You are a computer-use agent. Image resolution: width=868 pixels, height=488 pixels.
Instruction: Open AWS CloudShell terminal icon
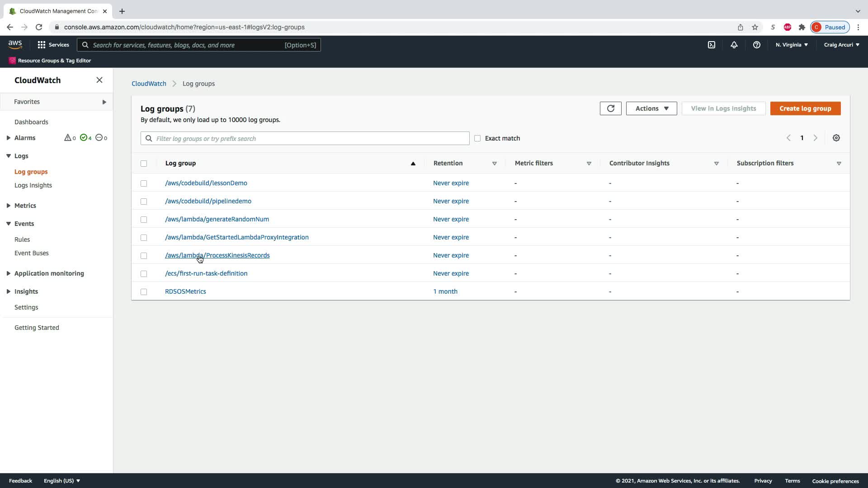click(711, 45)
